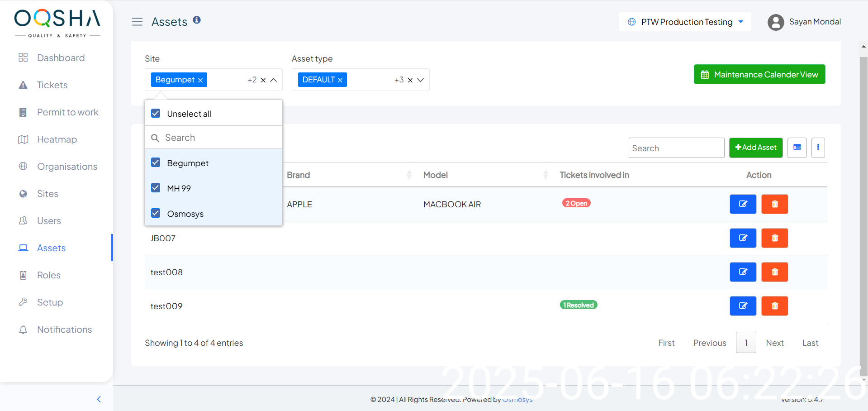Uncheck the MH 99 site checkbox
Screen dimensions: 868x411
tap(156, 188)
